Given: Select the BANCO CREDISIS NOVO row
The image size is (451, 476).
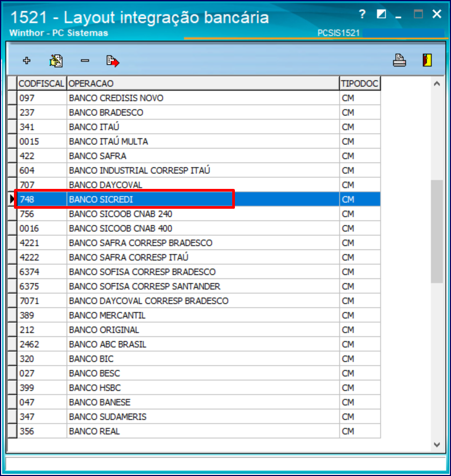Looking at the screenshot, I should pos(198,98).
